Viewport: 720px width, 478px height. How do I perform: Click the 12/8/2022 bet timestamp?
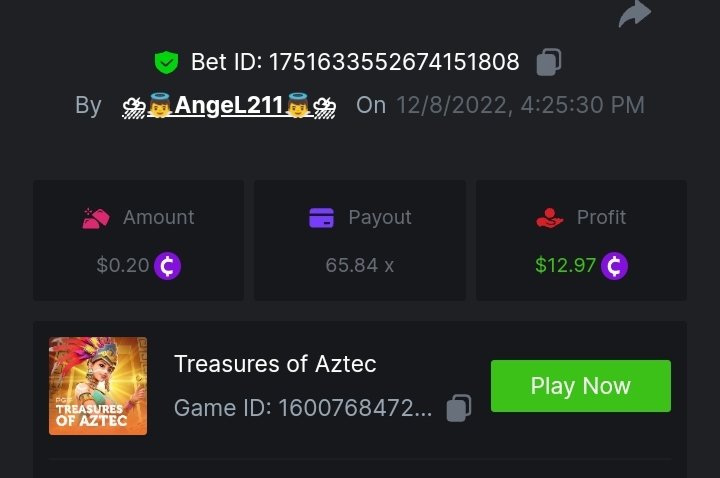(x=520, y=105)
